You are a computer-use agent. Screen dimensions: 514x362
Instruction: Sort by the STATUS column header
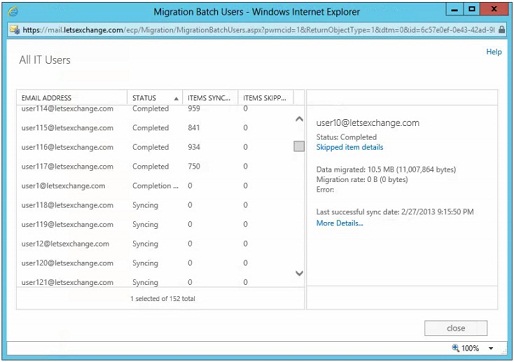pos(155,98)
